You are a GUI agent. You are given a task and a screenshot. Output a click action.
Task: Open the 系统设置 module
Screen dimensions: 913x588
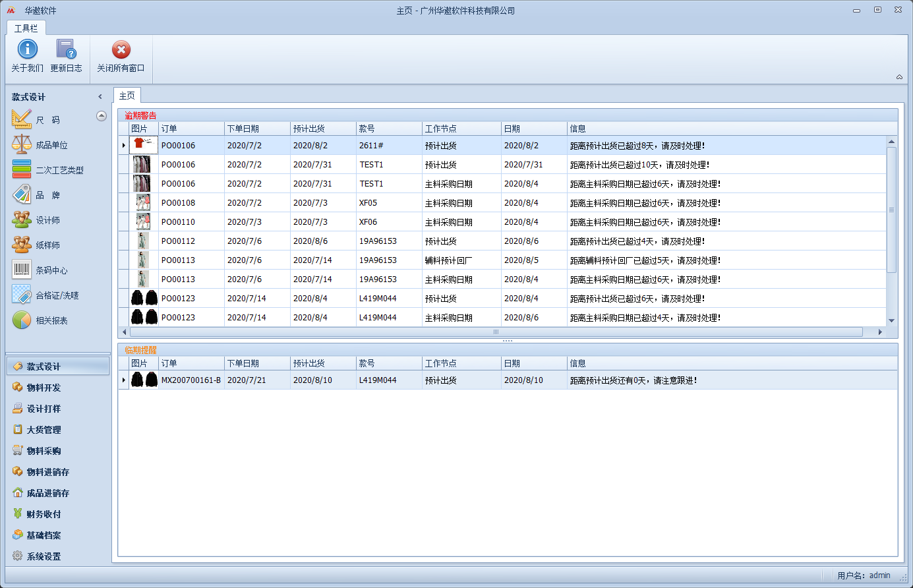tap(44, 556)
